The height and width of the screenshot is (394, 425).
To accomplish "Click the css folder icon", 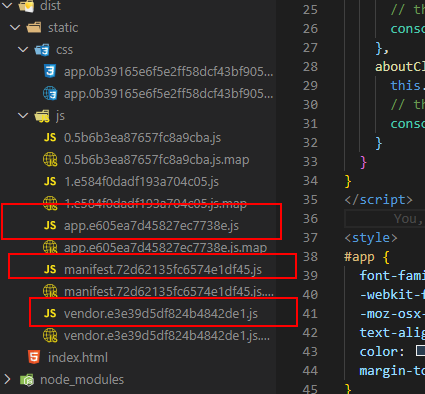I will tap(42, 50).
